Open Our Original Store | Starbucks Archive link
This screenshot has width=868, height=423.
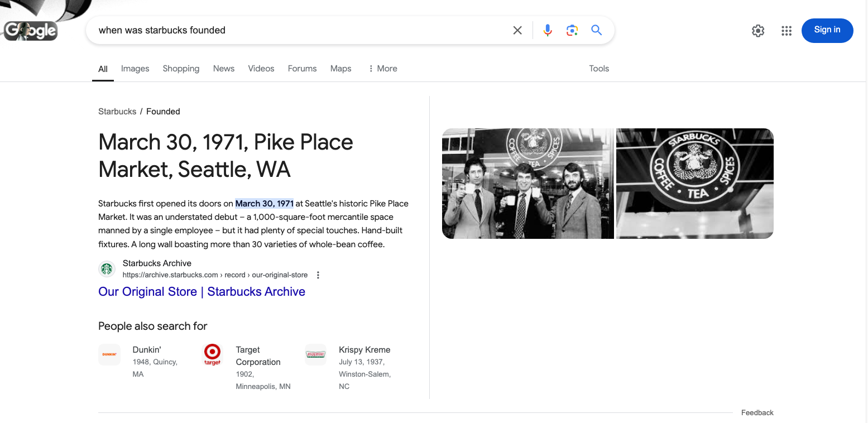pyautogui.click(x=202, y=292)
